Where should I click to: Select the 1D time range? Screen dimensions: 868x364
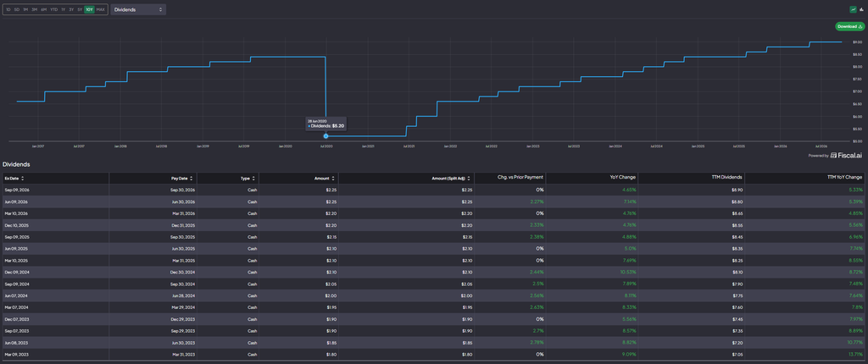(8, 9)
